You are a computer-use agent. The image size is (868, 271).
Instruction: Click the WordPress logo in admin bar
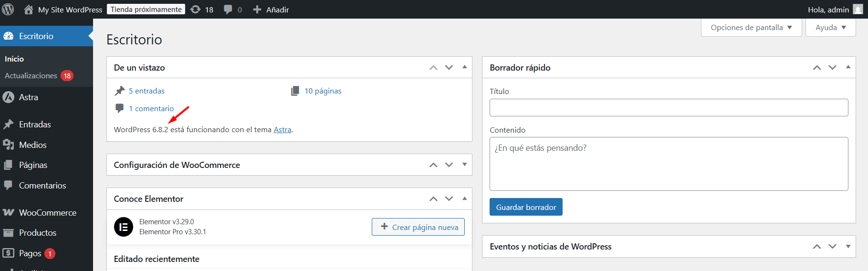[8, 10]
